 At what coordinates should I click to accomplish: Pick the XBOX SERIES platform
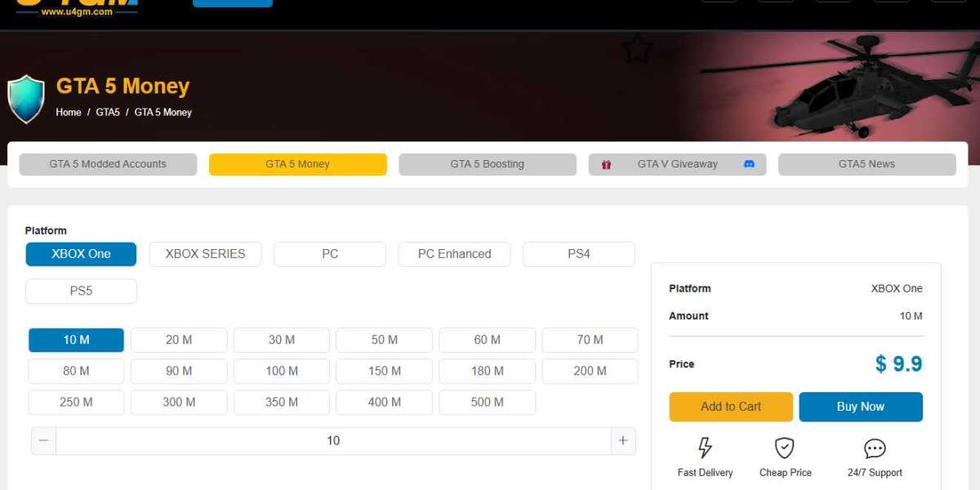(205, 254)
